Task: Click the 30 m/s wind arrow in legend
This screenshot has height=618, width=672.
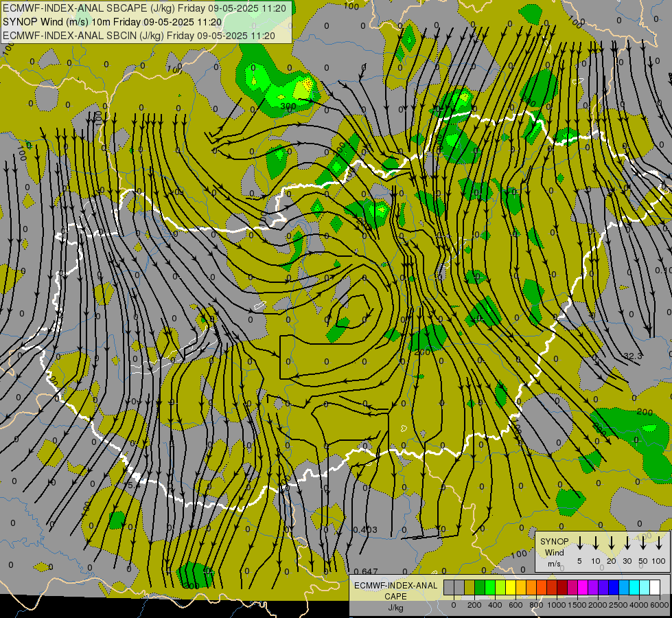Action: tap(627, 543)
